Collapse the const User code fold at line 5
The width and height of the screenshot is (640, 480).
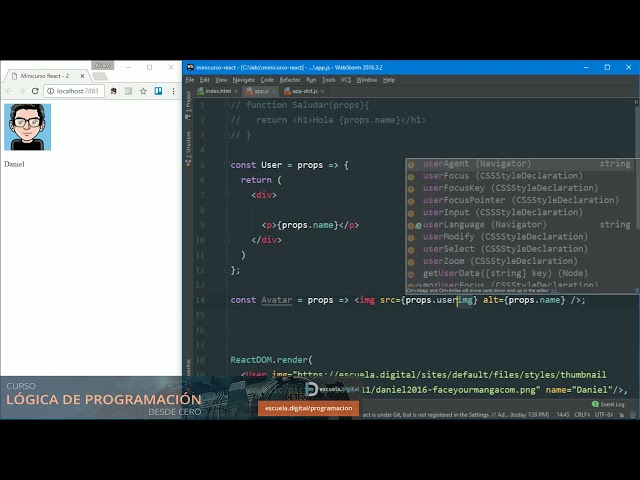[227, 165]
